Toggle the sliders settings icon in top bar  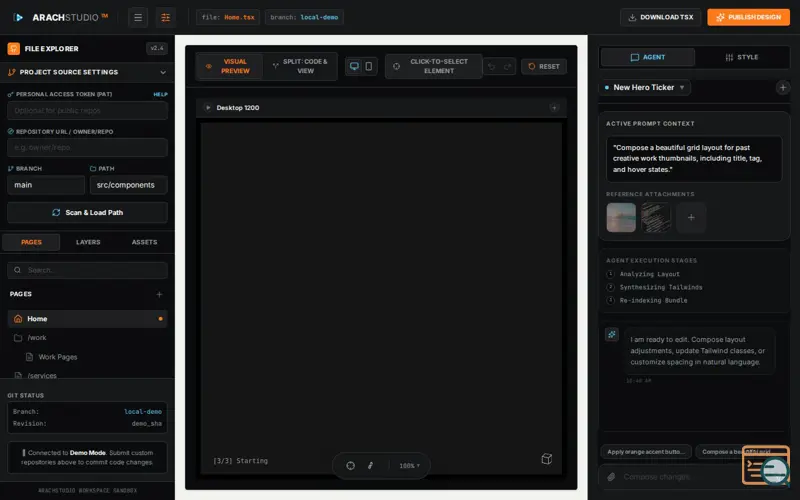coord(165,17)
